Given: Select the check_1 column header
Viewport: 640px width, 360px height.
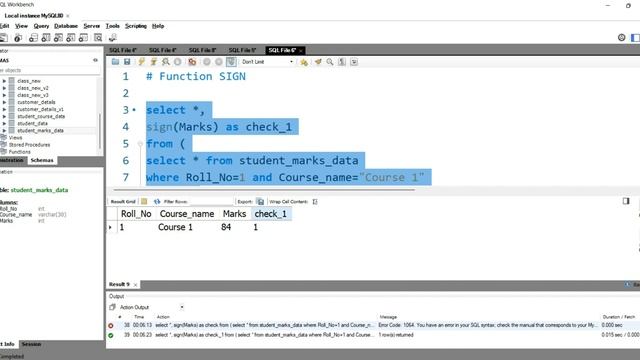Looking at the screenshot, I should point(271,214).
